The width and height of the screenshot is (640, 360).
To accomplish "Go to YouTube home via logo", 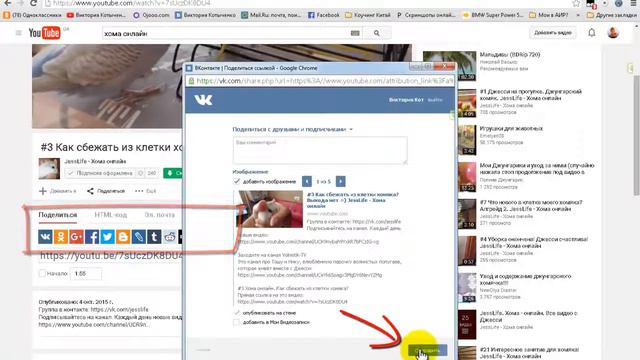I will pos(44,33).
